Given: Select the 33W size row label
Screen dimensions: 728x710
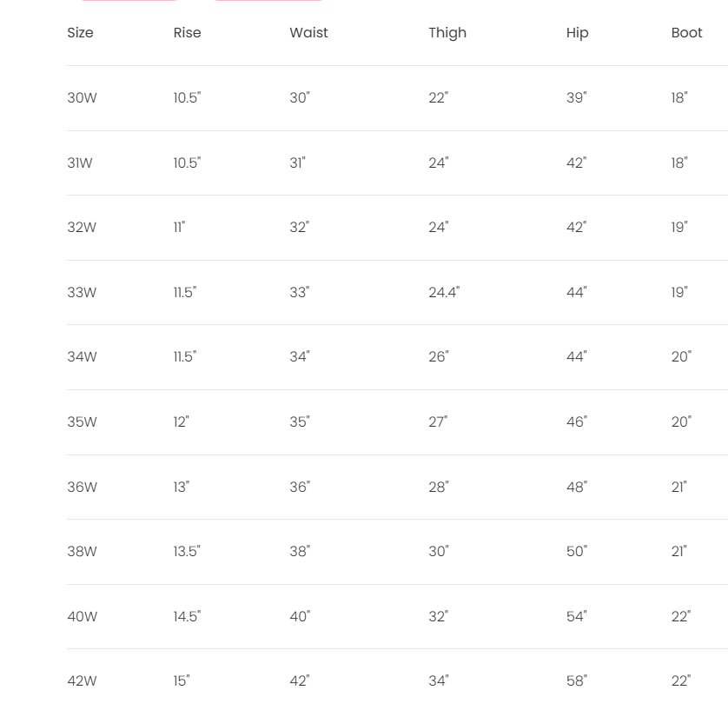Looking at the screenshot, I should click(x=82, y=293).
